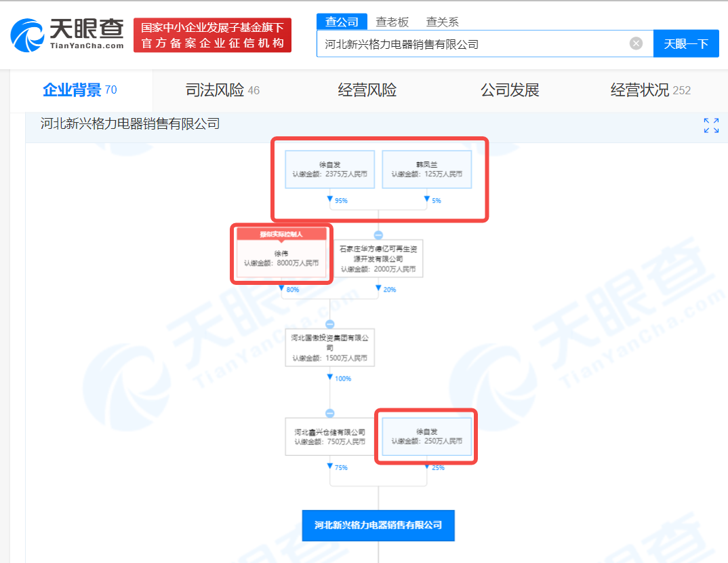
Task: Click the Tianyancha logo
Action: 68,35
